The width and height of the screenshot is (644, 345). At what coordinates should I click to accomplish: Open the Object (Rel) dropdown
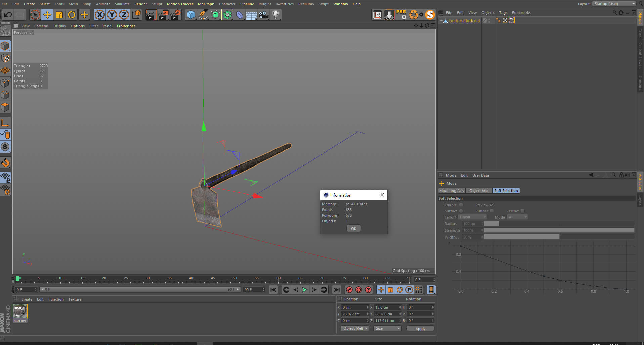click(355, 328)
